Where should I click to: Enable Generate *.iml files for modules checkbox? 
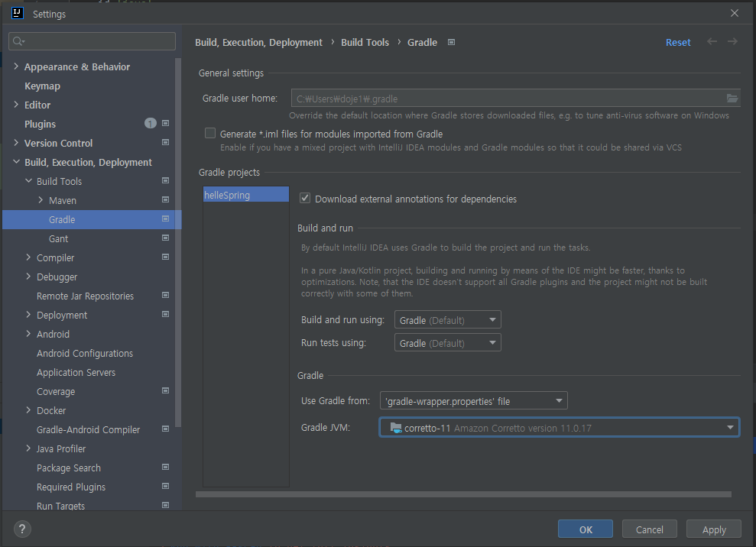(210, 133)
